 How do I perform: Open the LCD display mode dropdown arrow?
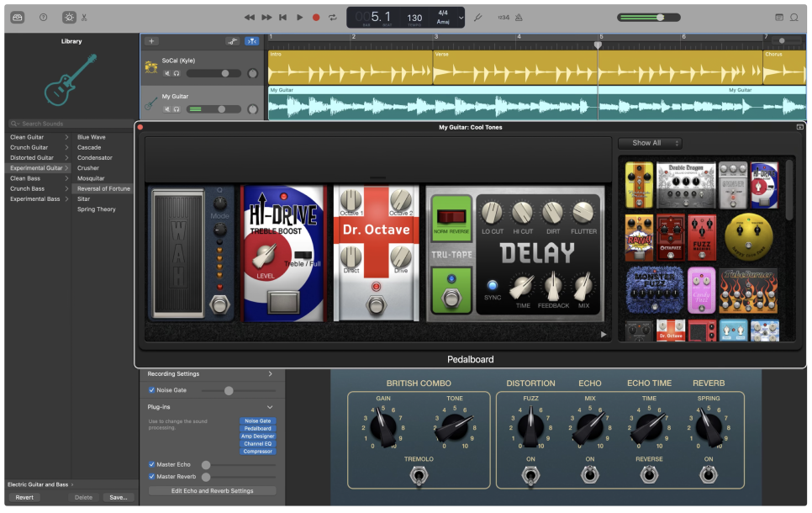coord(461,18)
